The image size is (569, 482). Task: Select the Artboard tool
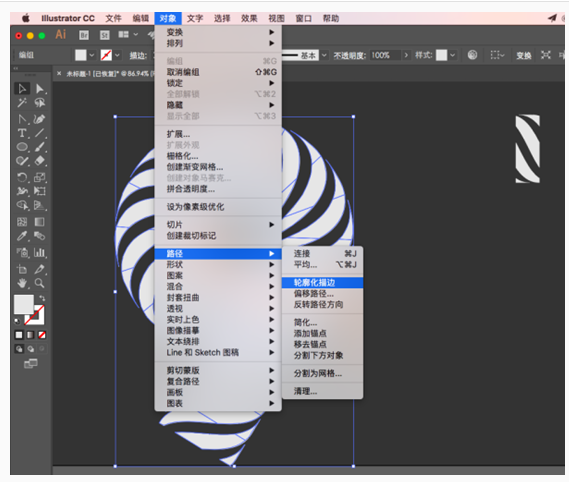(22, 269)
